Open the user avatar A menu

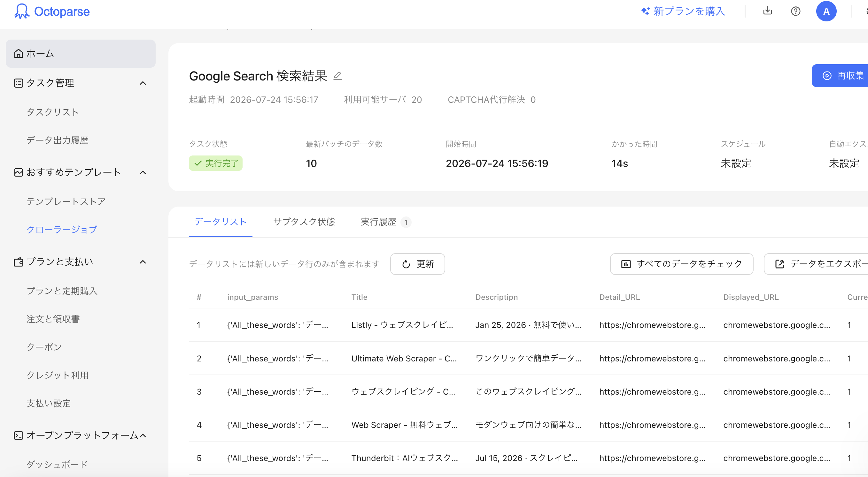tap(826, 11)
